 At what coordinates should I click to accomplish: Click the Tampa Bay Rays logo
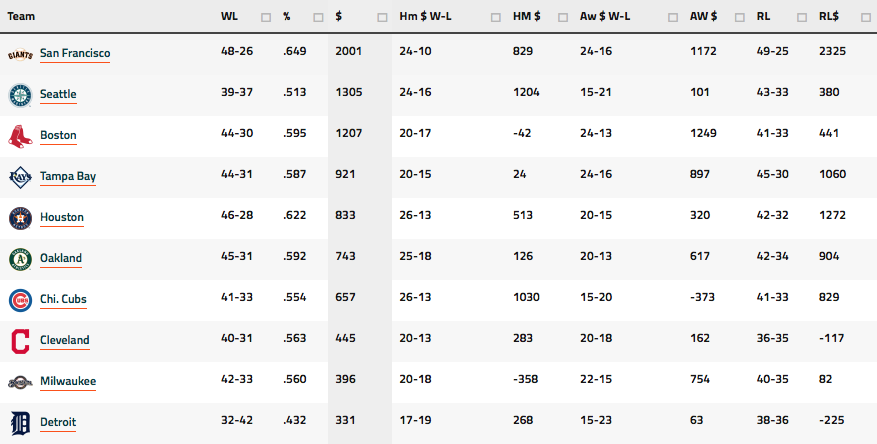tap(20, 177)
